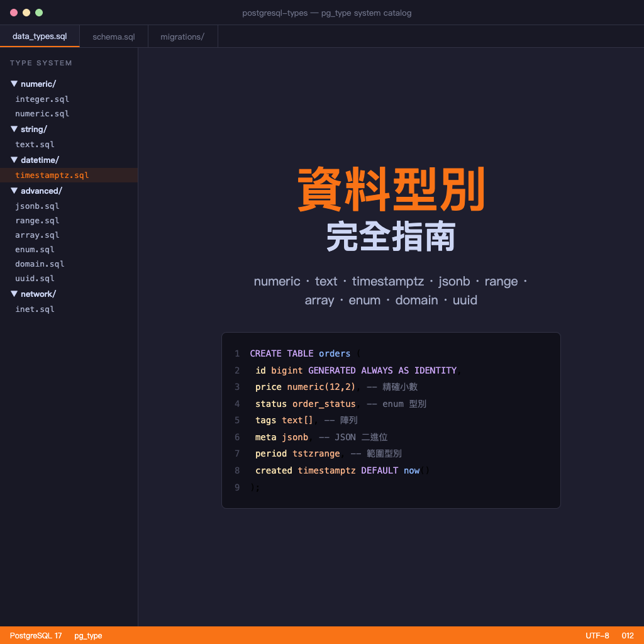Click code line meta jsonb

pyautogui.click(x=321, y=437)
